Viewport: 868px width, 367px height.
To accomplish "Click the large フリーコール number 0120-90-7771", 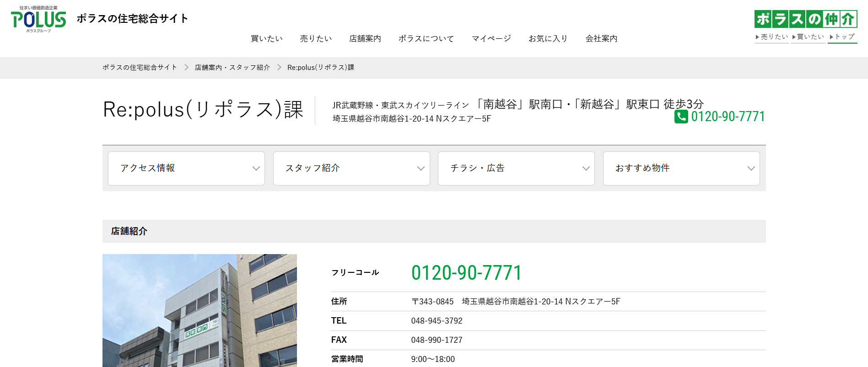I will coord(467,273).
